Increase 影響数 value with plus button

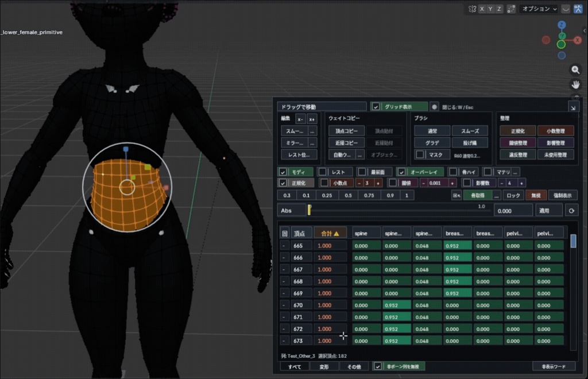point(521,183)
